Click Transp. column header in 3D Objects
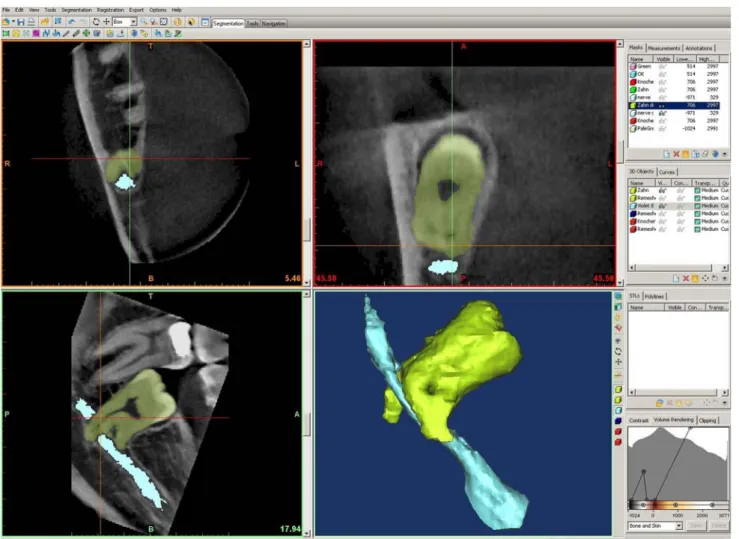This screenshot has width=739, height=539. (x=704, y=183)
